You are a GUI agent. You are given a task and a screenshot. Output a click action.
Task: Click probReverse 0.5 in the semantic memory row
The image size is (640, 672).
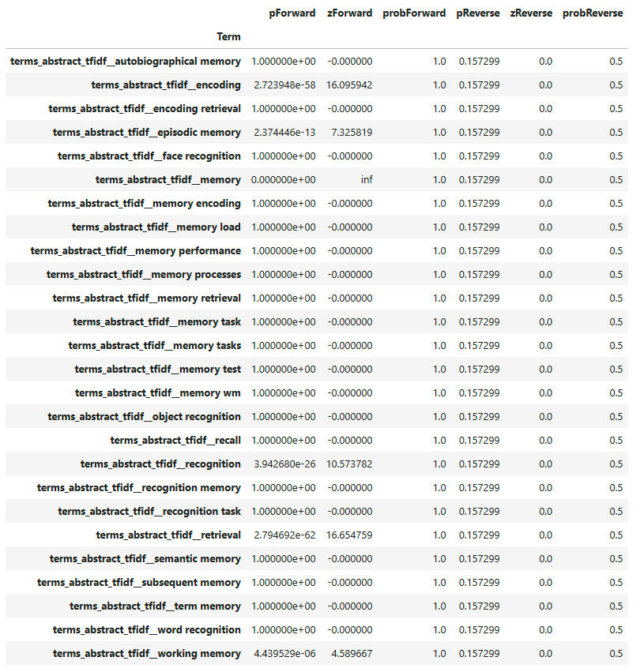point(616,559)
